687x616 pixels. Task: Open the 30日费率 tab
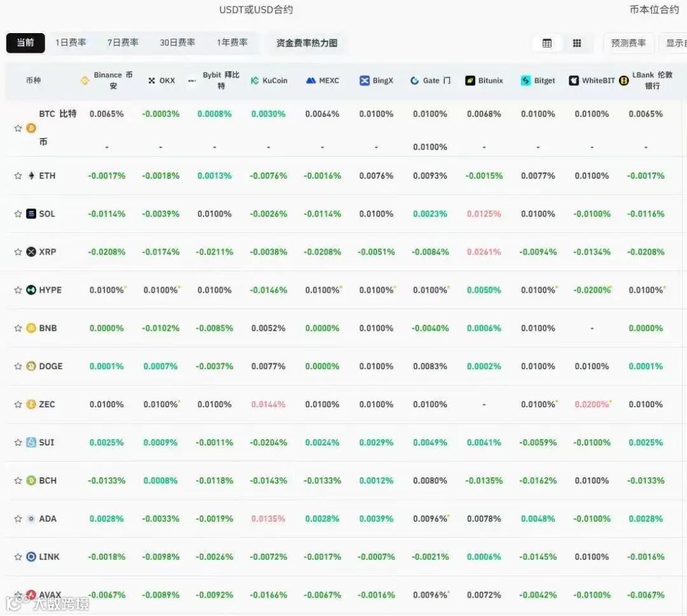177,43
